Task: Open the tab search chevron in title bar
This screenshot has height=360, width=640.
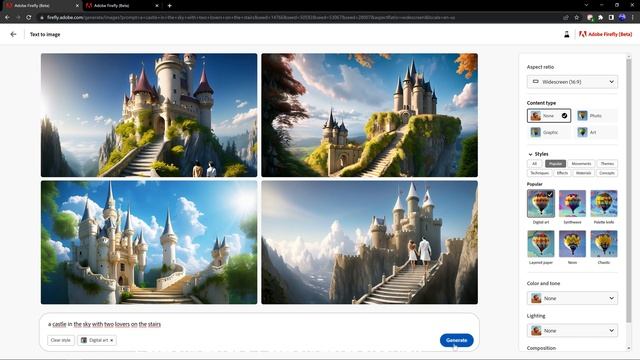Action: click(586, 5)
